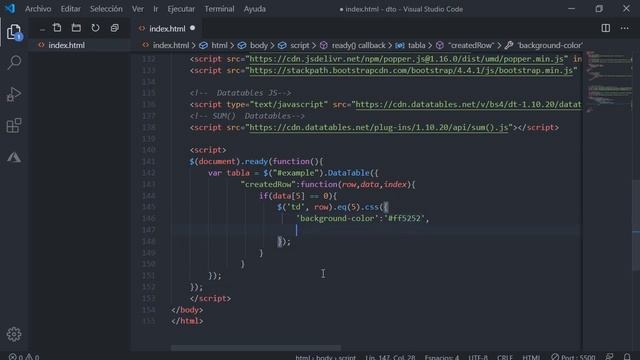Click Port: 5500 live server status
This screenshot has width=640, height=360.
pyautogui.click(x=573, y=357)
